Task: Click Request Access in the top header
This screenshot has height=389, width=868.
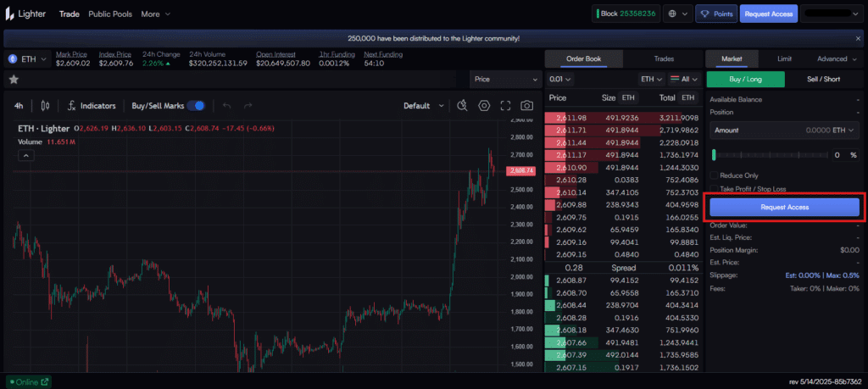Action: 768,14
